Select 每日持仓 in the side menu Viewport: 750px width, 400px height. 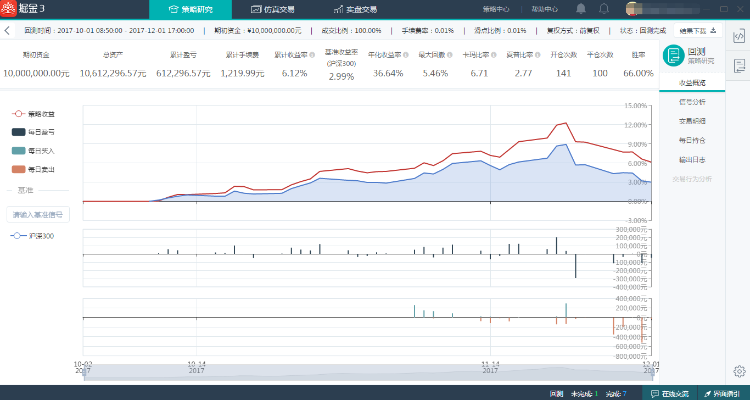click(x=692, y=140)
